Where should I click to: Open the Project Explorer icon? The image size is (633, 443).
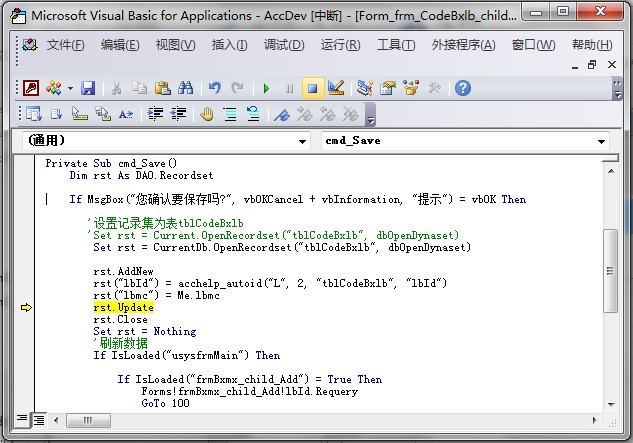pos(365,88)
